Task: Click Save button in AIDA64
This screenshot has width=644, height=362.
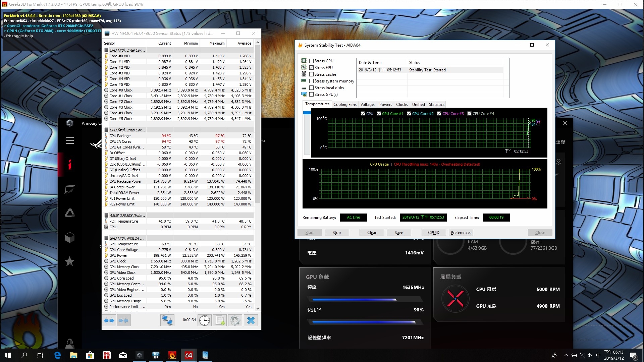Action: pos(399,233)
